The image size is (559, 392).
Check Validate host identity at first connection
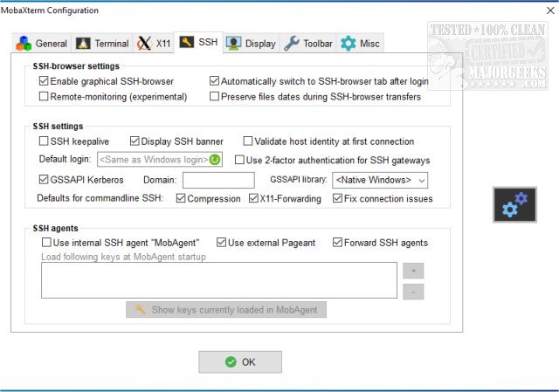pyautogui.click(x=248, y=141)
